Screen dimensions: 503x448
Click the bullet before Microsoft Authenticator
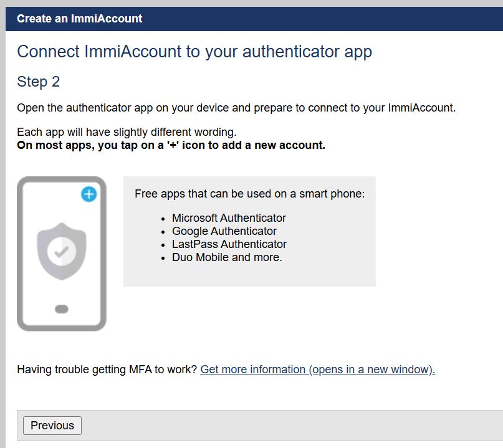coord(163,219)
